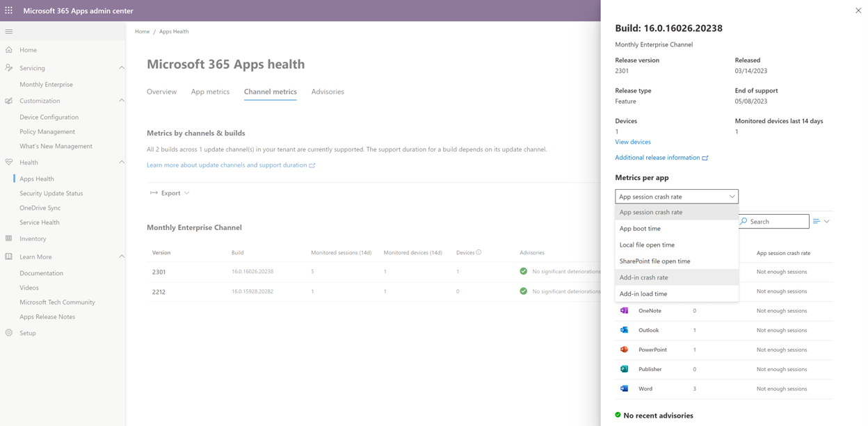Click the Outlook app icon in list
The image size is (868, 426).
coord(624,330)
